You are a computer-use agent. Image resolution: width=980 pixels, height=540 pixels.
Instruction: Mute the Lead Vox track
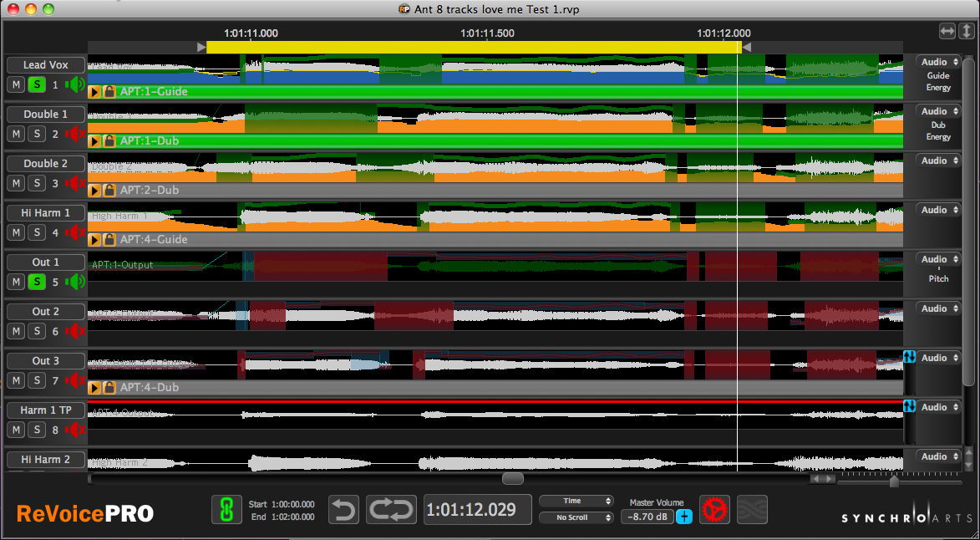pos(16,84)
